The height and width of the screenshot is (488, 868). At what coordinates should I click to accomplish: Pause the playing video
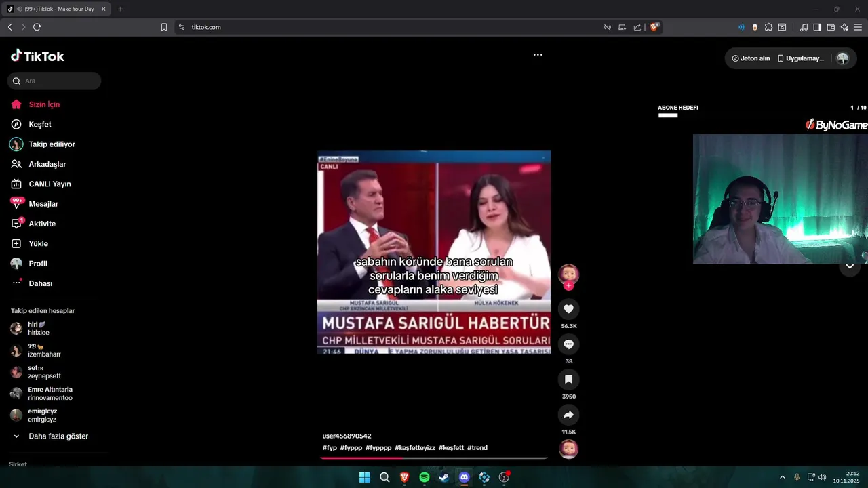tap(434, 252)
